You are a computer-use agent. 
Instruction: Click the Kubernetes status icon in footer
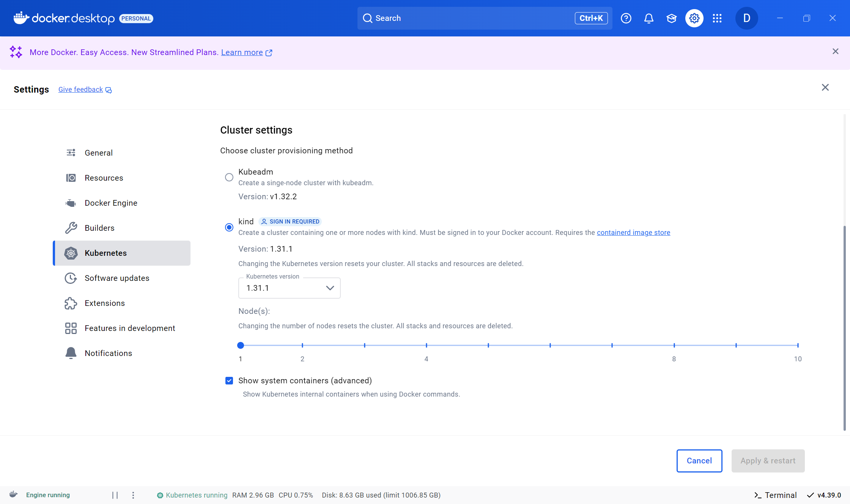[x=160, y=495]
